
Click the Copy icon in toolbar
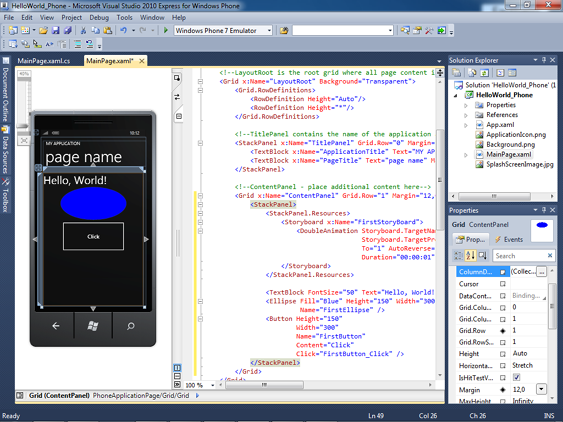96,31
